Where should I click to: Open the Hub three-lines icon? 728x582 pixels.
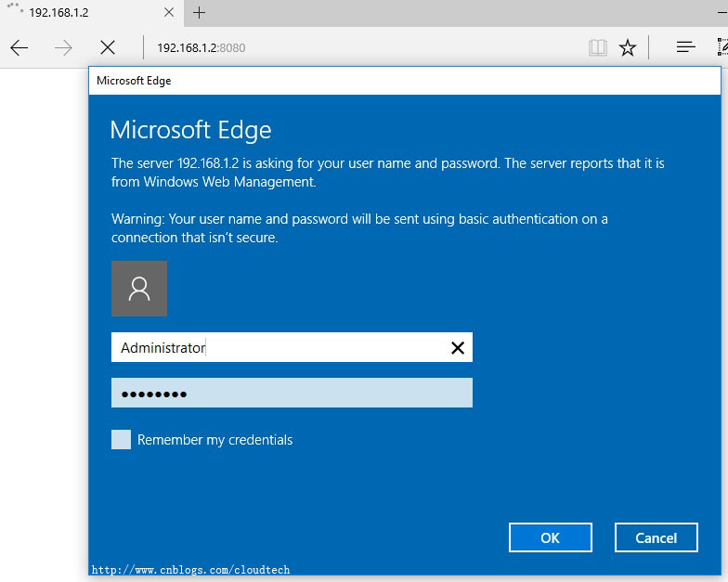click(685, 46)
